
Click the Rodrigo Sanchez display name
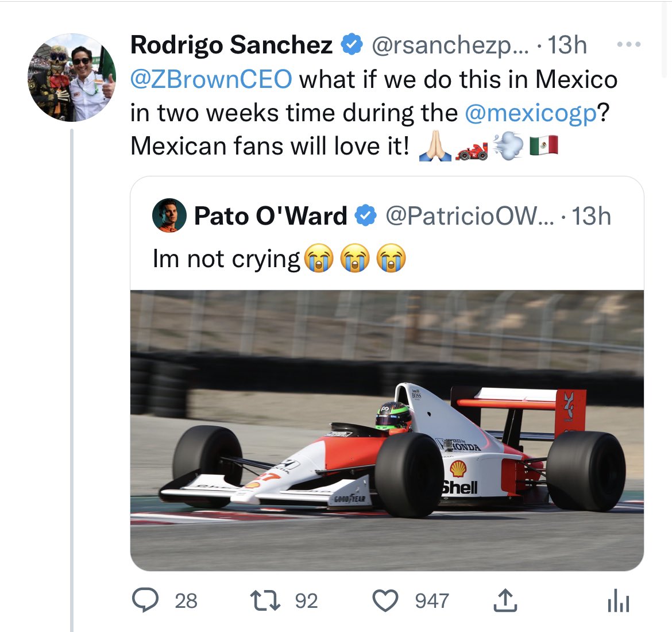click(x=231, y=45)
